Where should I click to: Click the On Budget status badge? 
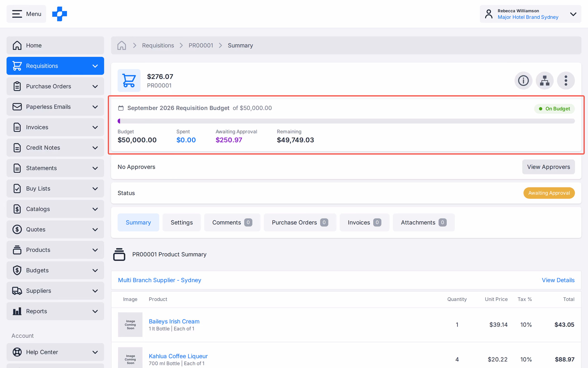(x=554, y=108)
